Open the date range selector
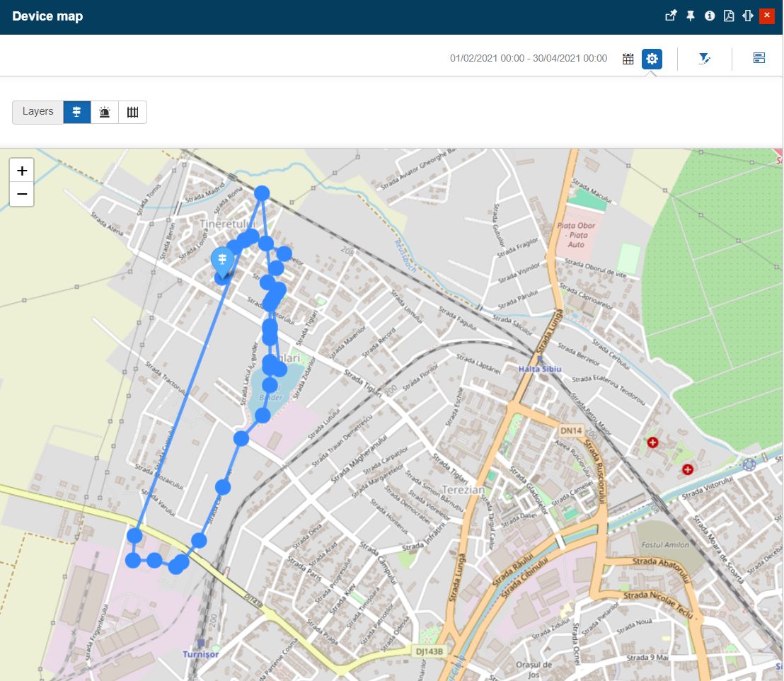Viewport: 784px width, 681px height. click(529, 58)
